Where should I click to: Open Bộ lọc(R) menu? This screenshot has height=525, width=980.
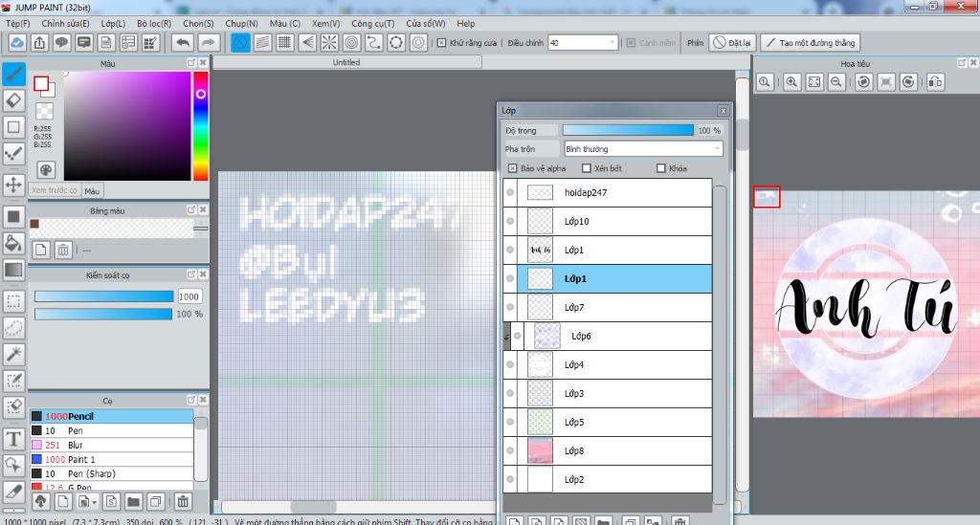(154, 23)
